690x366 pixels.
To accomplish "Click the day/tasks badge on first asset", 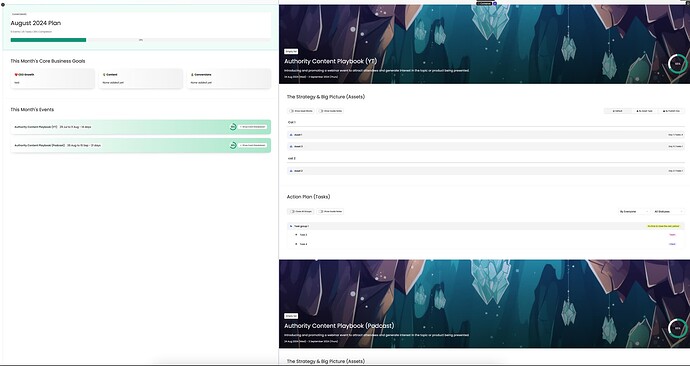I will [675, 135].
